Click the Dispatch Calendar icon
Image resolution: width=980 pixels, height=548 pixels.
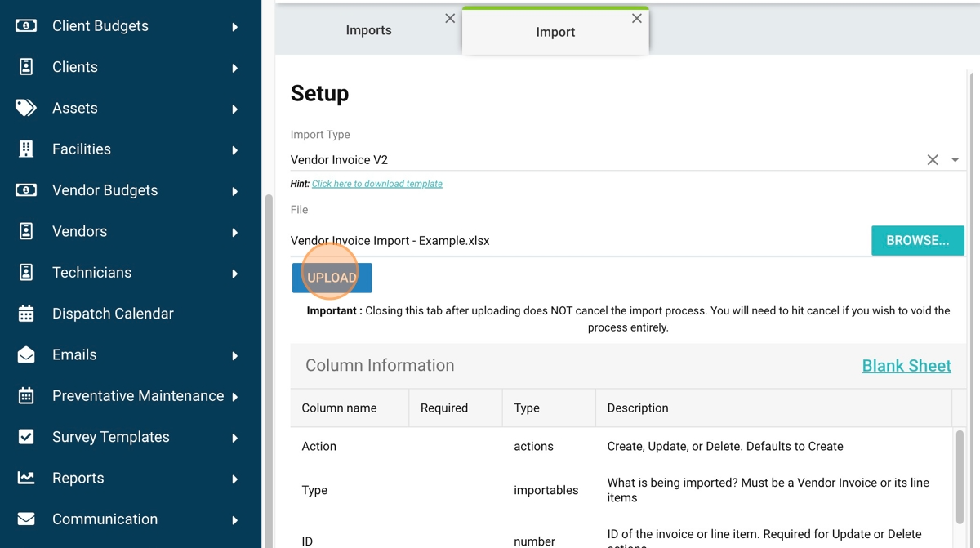point(26,314)
